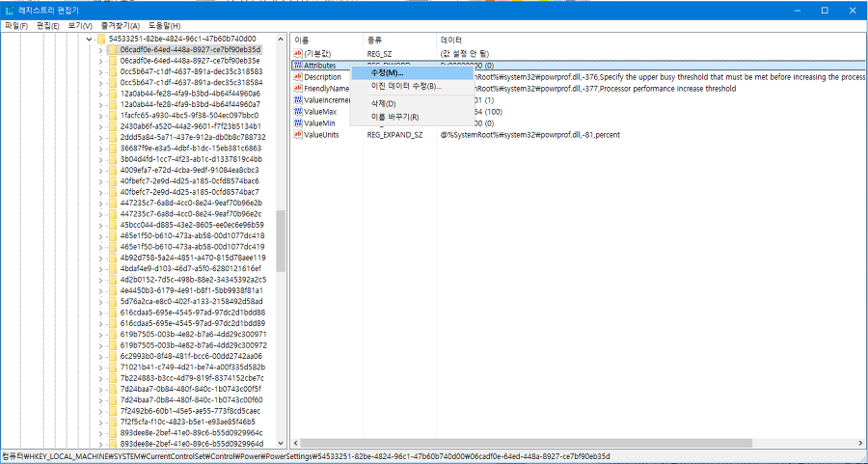Click the ValueMin DWORD value icon
Image resolution: width=868 pixels, height=464 pixels.
point(299,123)
